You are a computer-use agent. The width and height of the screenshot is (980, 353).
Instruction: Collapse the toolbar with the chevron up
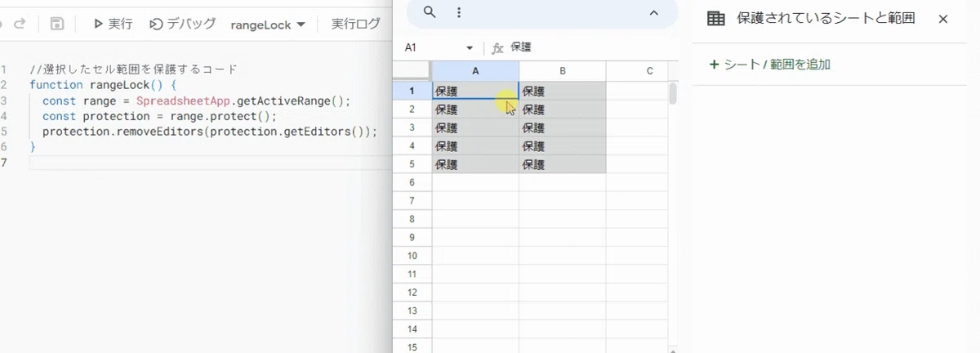653,12
